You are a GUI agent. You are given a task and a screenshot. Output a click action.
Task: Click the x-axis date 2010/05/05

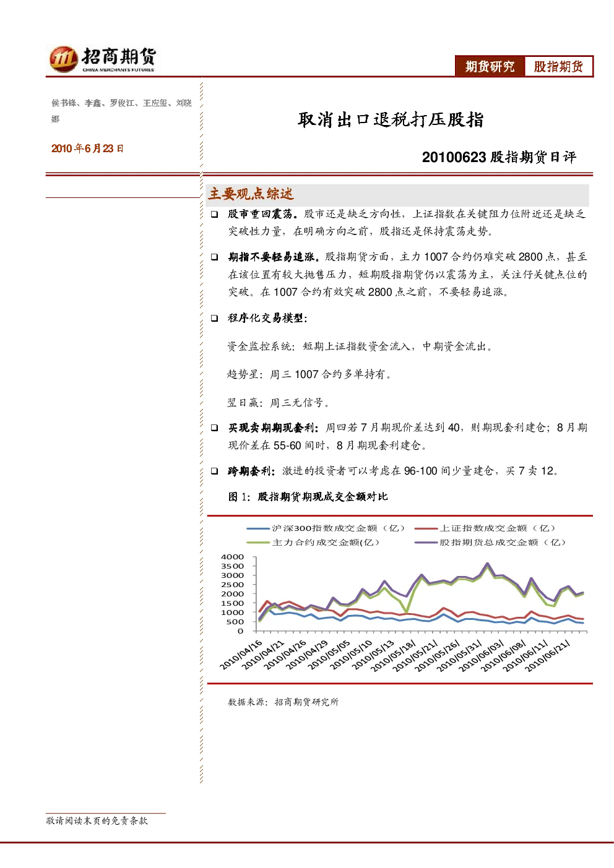pyautogui.click(x=329, y=655)
